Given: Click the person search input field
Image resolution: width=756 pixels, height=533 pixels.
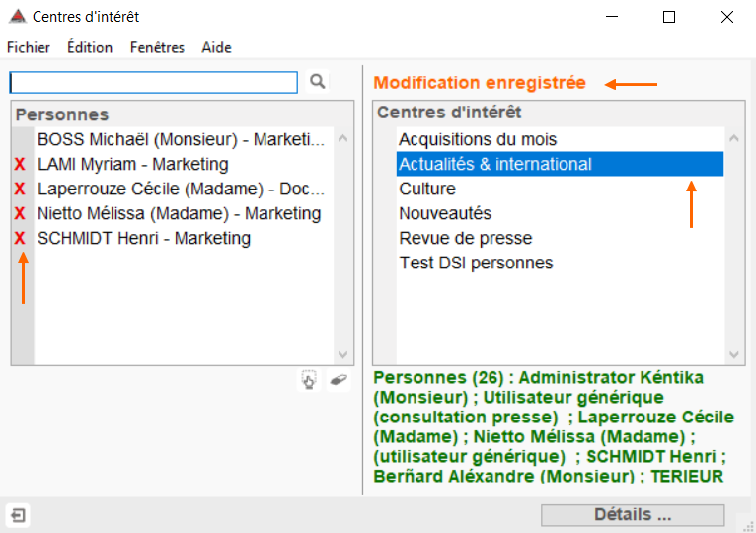Looking at the screenshot, I should (x=154, y=82).
